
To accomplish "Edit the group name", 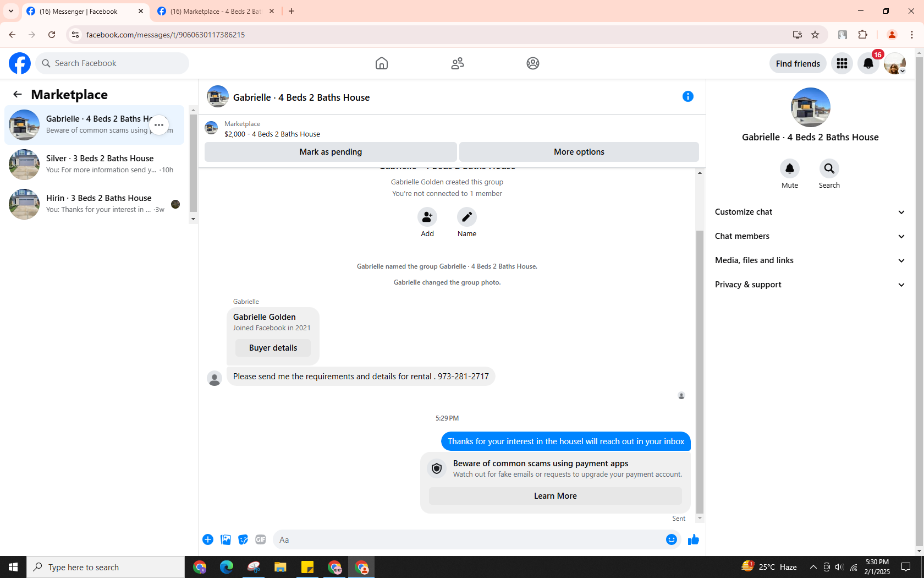I will click(466, 217).
